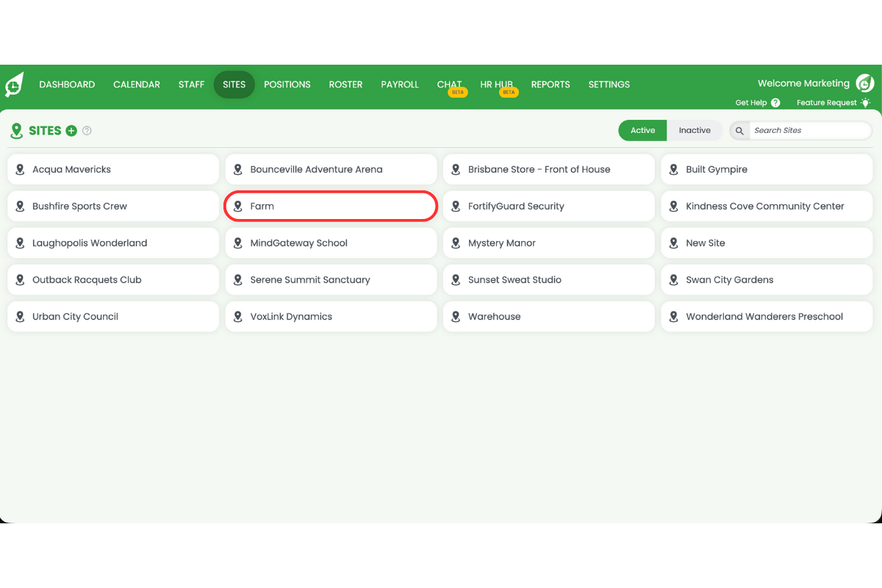882x588 pixels.
Task: Click the Get Help question mark icon
Action: coord(776,102)
